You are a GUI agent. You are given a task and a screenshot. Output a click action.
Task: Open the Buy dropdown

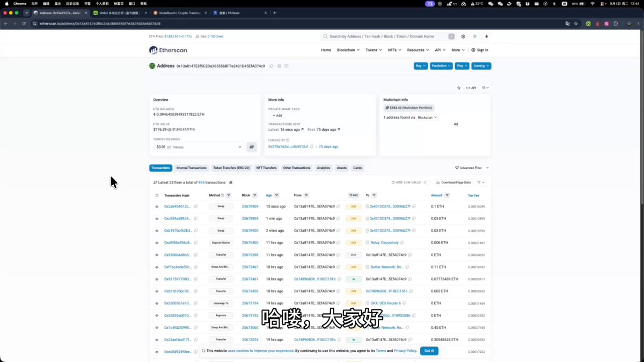(421, 66)
